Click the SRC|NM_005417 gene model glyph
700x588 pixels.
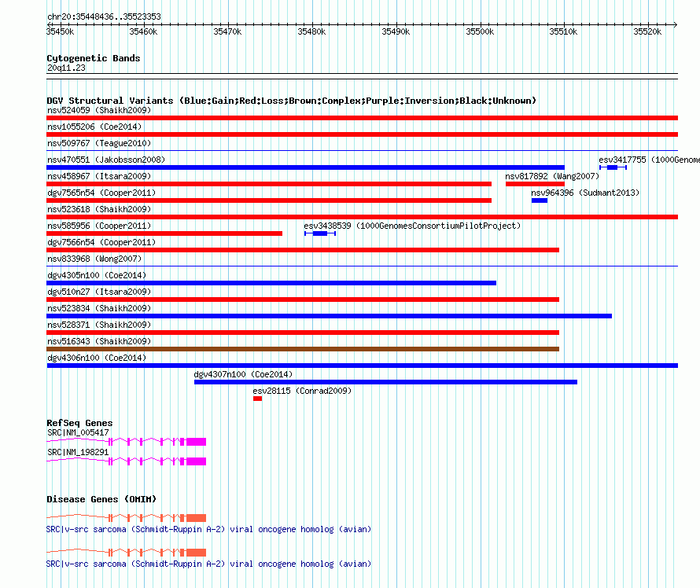pos(127,442)
